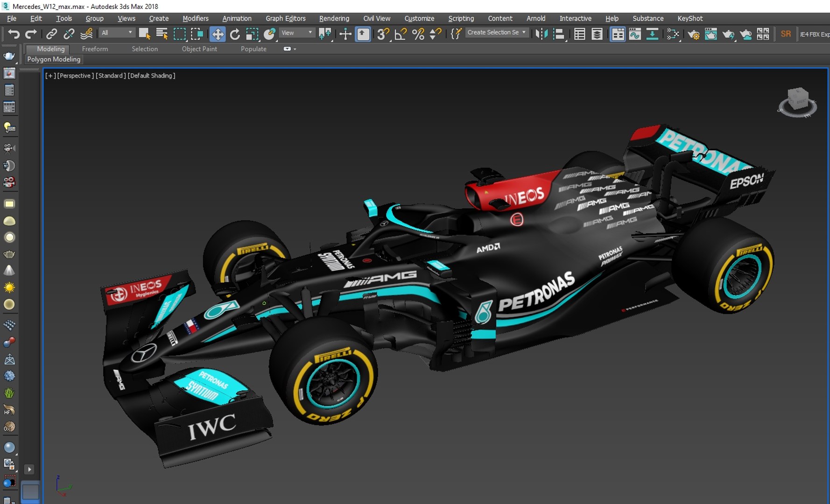The width and height of the screenshot is (830, 504).
Task: Open the selection filter All dropdown
Action: pyautogui.click(x=117, y=33)
